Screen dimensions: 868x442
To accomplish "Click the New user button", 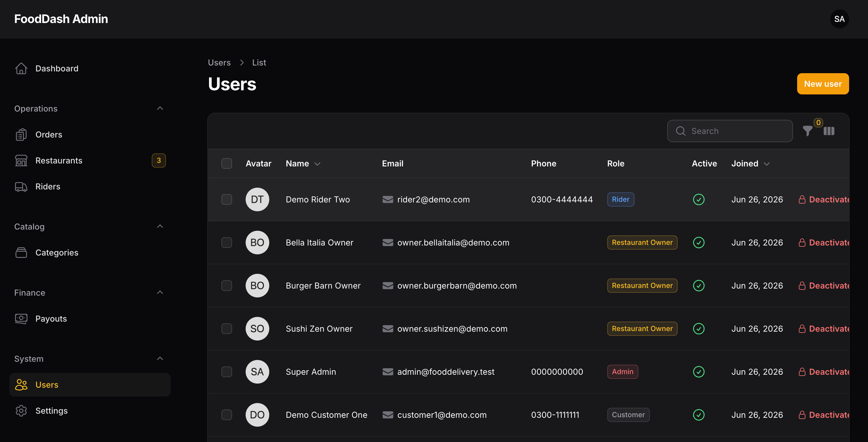I will (x=823, y=84).
